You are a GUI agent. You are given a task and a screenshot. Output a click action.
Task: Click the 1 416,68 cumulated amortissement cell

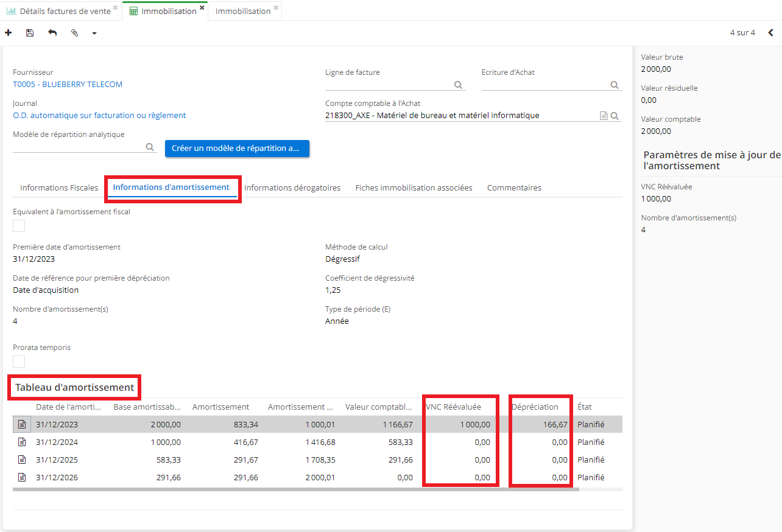[x=319, y=443]
